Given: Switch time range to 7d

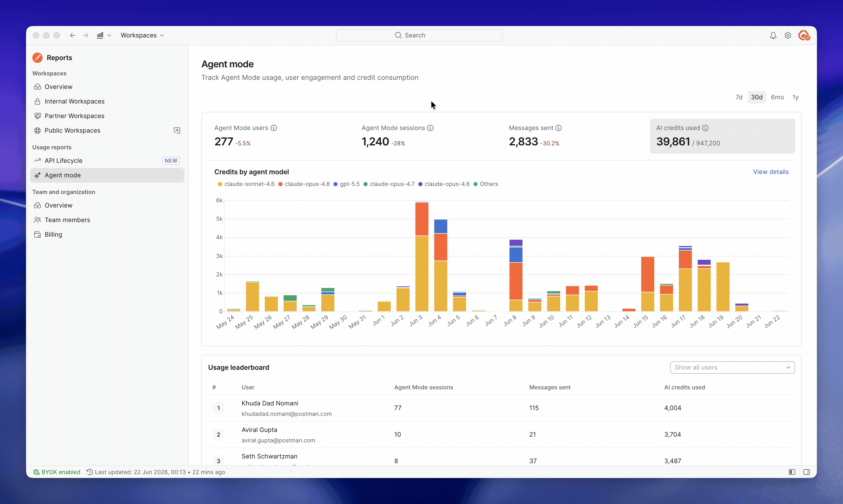Looking at the screenshot, I should pyautogui.click(x=739, y=97).
